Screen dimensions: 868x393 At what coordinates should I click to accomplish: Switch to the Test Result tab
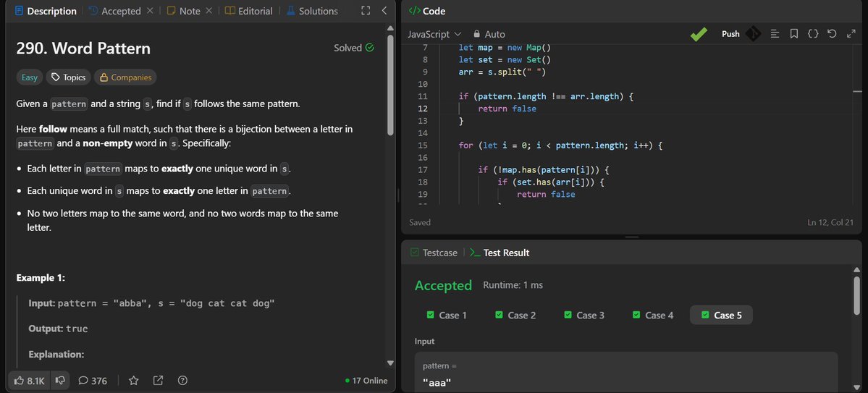pos(500,253)
